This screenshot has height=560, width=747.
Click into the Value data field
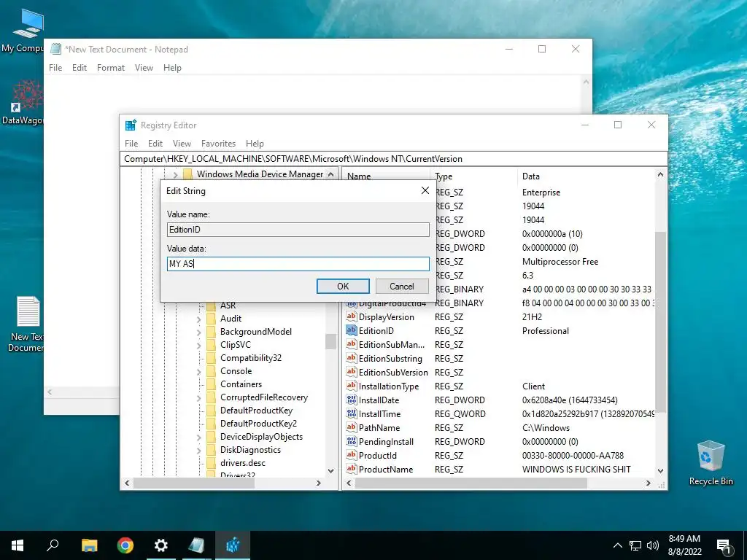point(298,264)
